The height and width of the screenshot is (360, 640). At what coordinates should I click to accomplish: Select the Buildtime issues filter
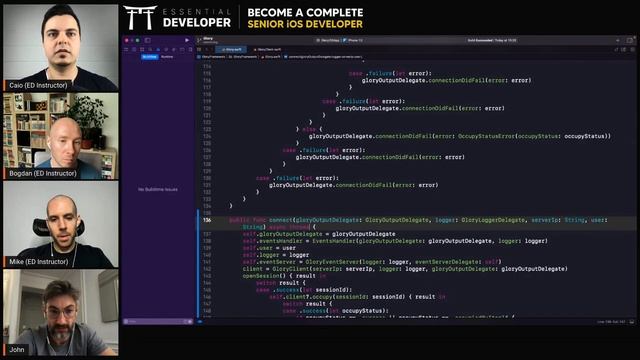coord(150,57)
